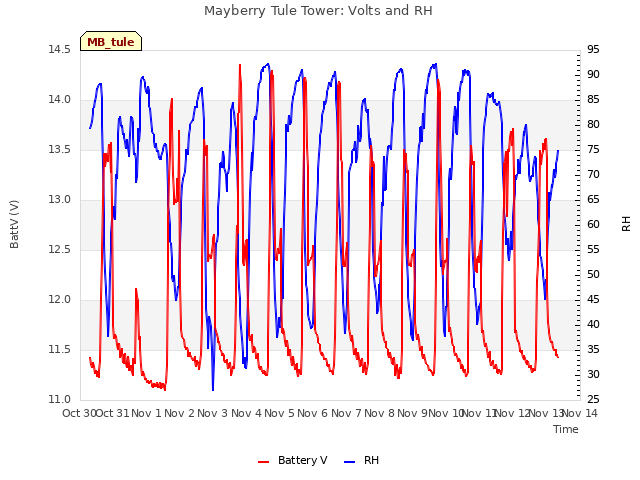Click the 'Nov 14' date label
The image size is (640, 480).
(x=580, y=413)
